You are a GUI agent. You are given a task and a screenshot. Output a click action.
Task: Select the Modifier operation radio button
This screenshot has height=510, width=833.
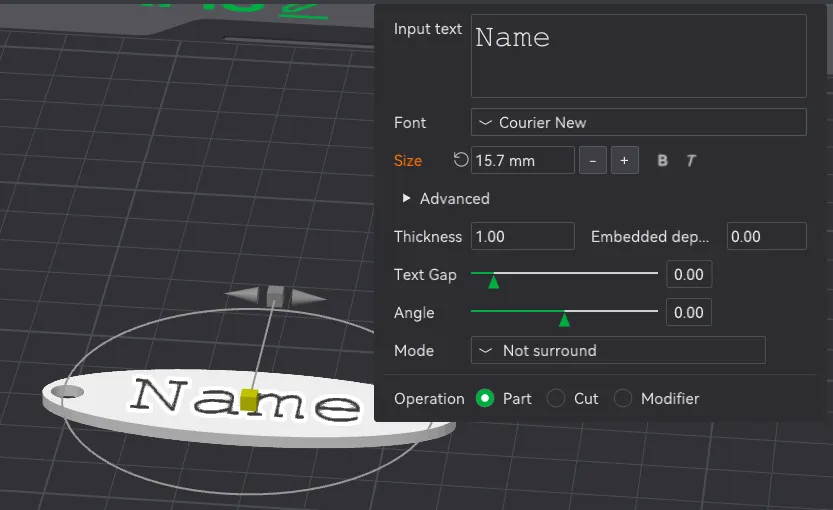(623, 398)
